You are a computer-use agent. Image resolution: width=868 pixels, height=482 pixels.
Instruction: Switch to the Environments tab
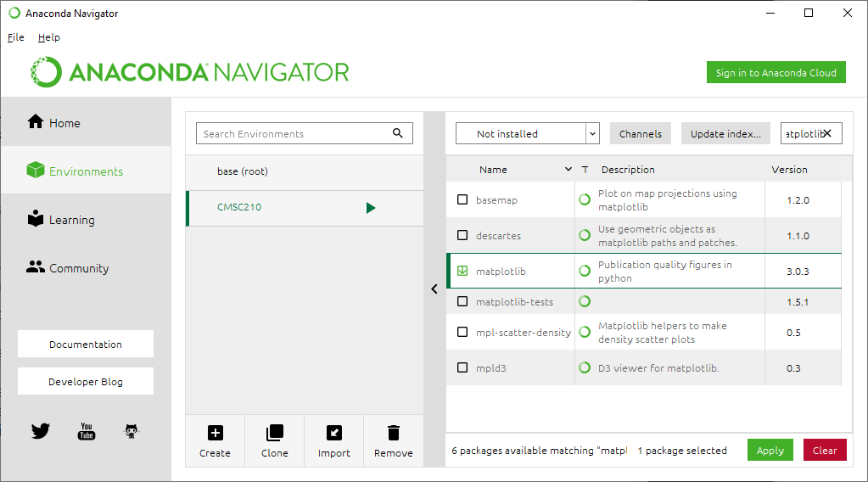coord(86,171)
